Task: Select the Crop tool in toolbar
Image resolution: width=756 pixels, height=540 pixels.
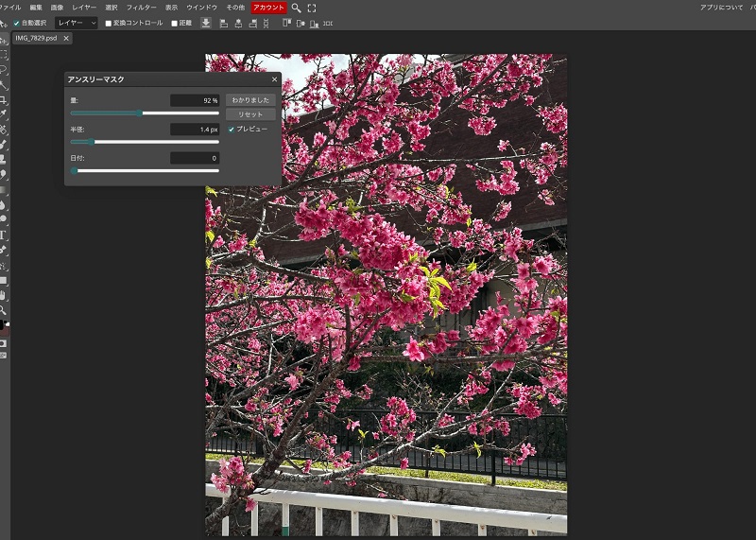Action: tap(4, 99)
